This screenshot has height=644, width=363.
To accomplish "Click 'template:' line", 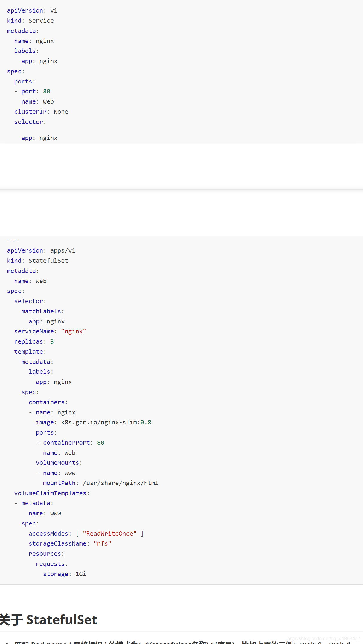I will pos(30,352).
